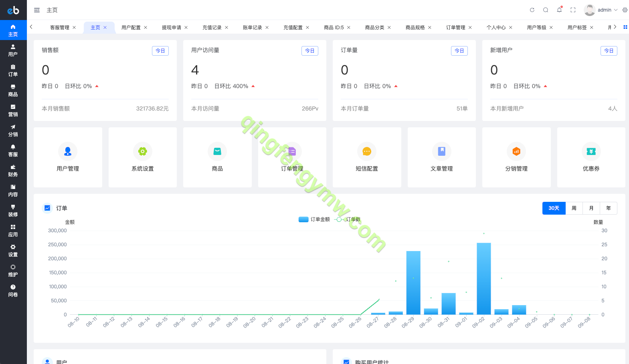
Task: Click 今日 tag on 用户访问量 card
Action: tap(310, 51)
